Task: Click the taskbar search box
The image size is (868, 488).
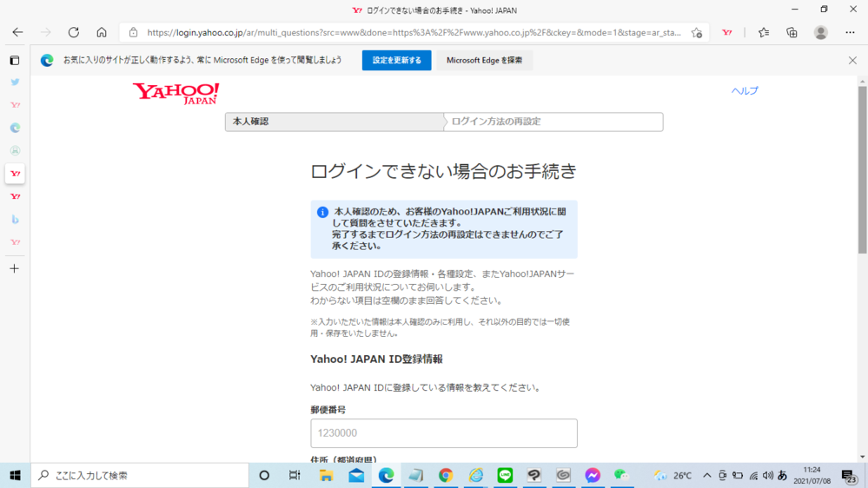Action: (x=140, y=475)
